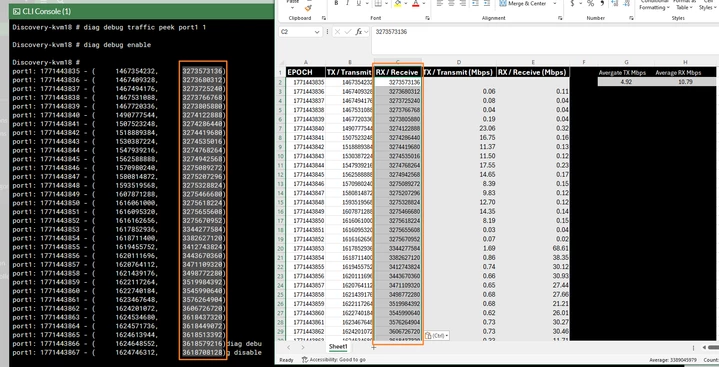Decrease decimal places in Number group
This screenshot has height=367, width=719.
pyautogui.click(x=626, y=4)
